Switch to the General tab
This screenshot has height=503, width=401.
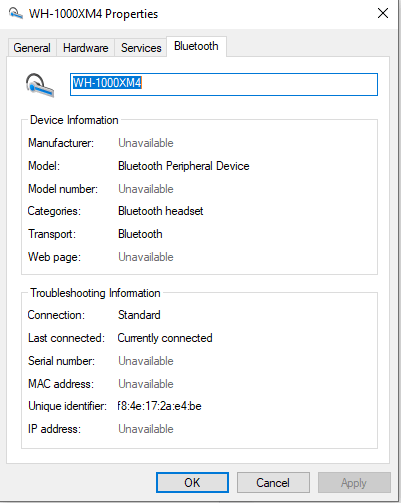(x=32, y=48)
